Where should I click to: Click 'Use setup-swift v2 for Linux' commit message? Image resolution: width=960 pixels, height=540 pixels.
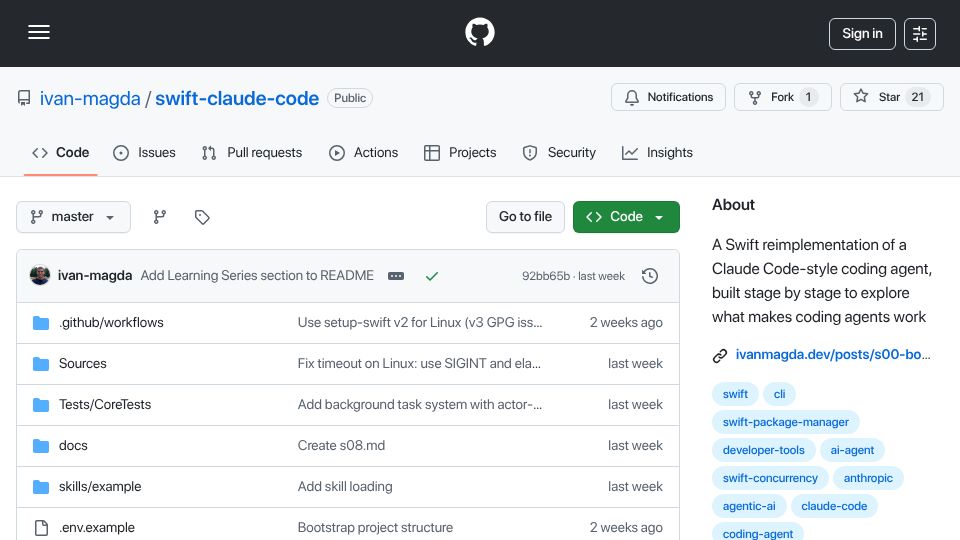pyautogui.click(x=420, y=323)
